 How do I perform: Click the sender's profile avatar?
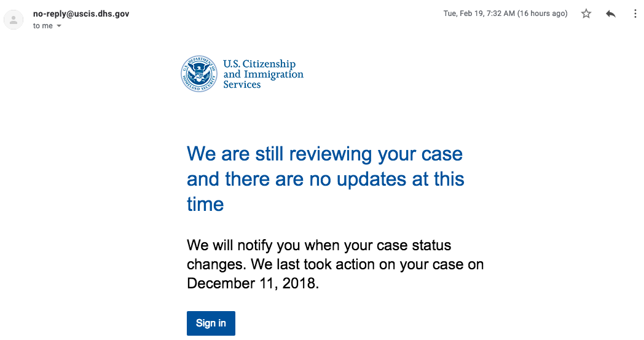[x=14, y=19]
